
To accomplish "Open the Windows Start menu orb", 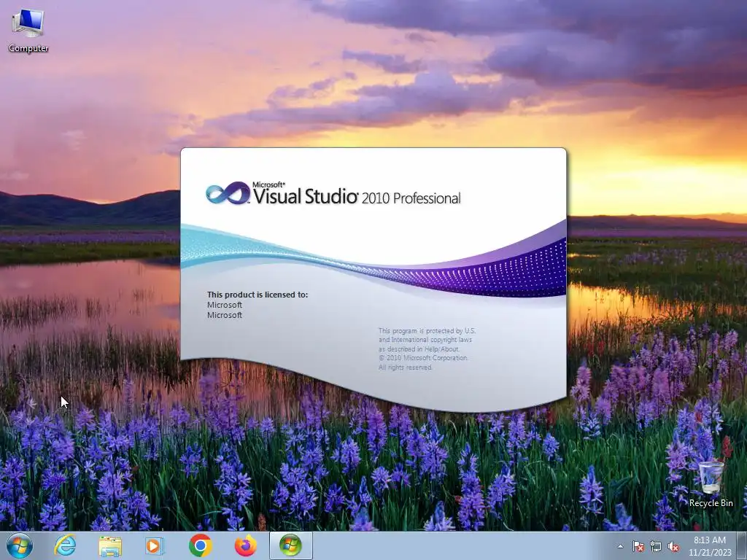I will click(x=20, y=545).
